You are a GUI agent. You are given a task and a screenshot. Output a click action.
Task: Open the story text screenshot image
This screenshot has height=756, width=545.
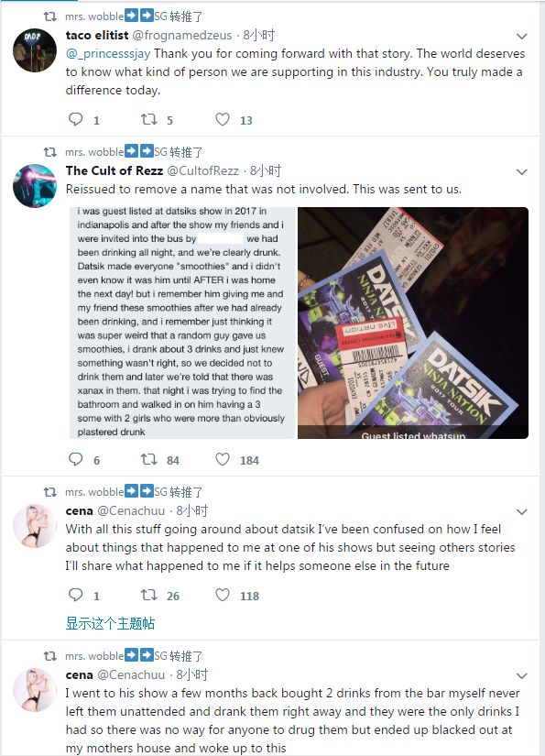182,323
